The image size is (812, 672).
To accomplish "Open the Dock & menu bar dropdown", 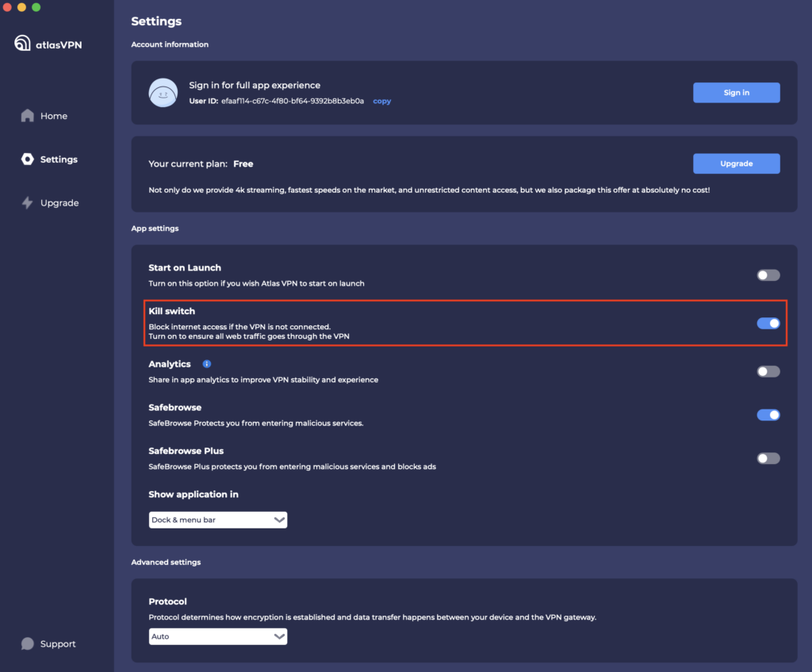I will click(x=218, y=520).
